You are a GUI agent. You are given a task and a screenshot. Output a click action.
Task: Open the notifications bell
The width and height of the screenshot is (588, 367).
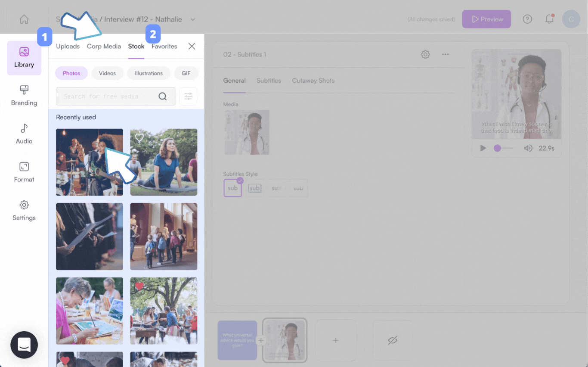coord(549,19)
